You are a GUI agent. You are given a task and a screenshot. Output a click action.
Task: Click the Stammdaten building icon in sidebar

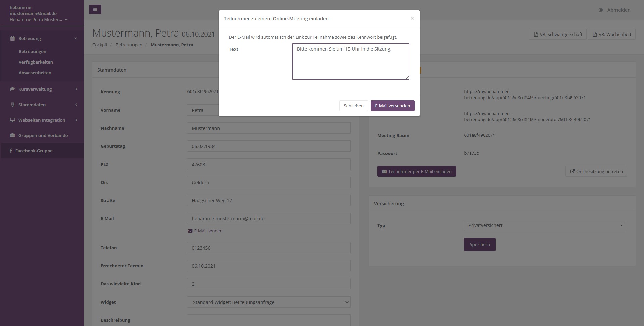(x=12, y=105)
